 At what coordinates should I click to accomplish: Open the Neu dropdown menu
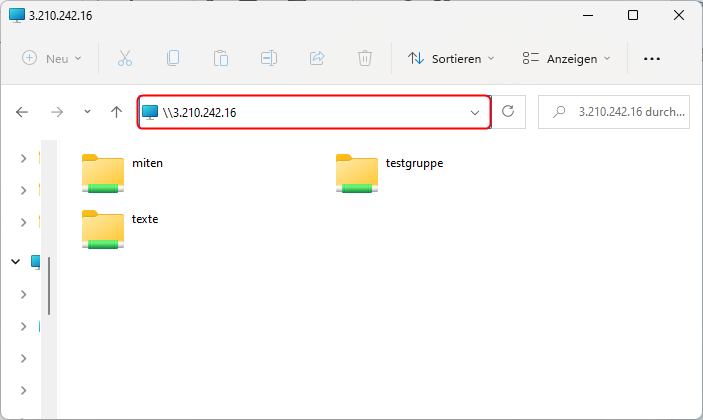52,59
